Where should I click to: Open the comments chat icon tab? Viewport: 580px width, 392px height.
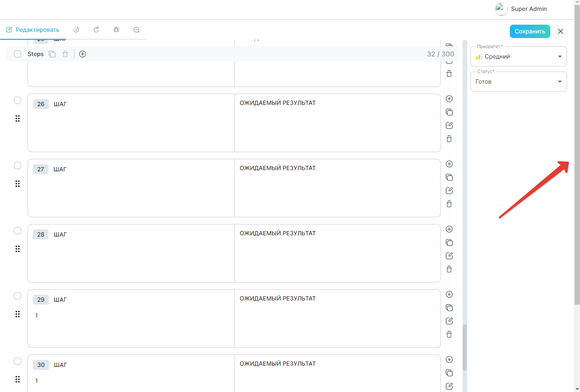(136, 30)
